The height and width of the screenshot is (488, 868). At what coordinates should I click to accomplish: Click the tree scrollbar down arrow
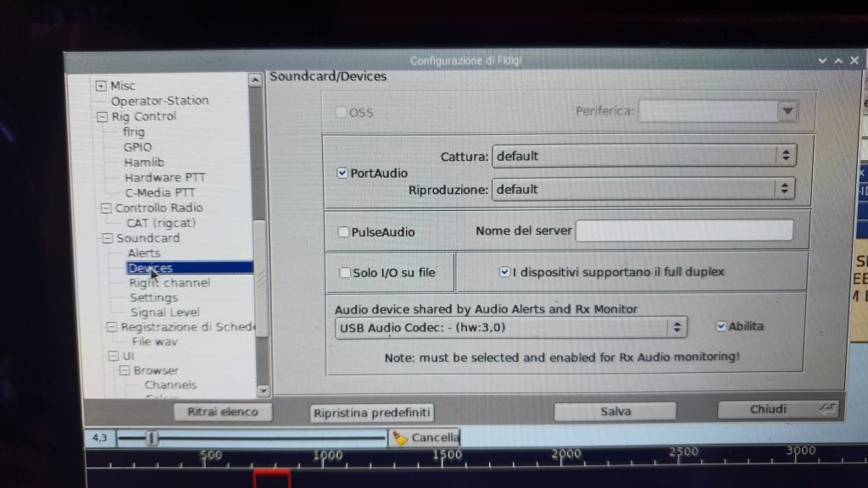[264, 391]
